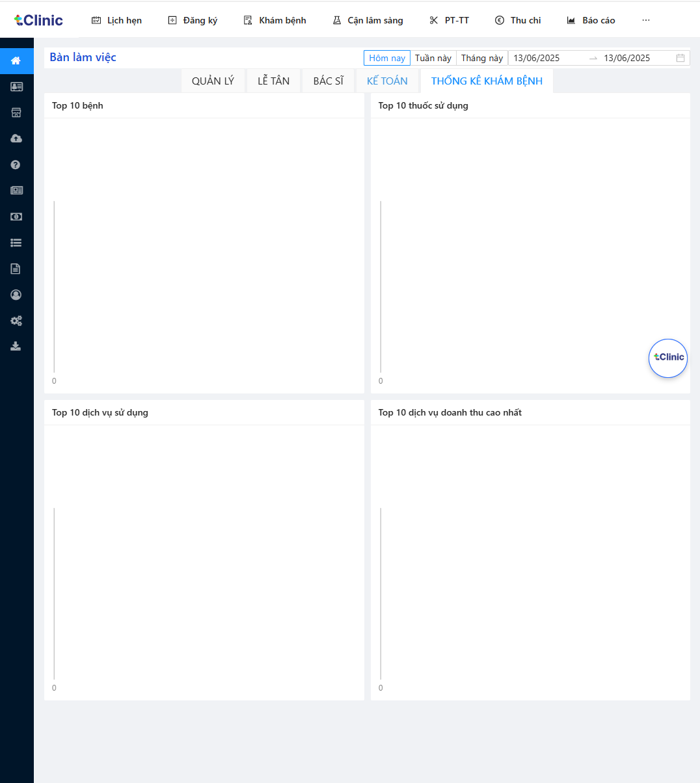Image resolution: width=700 pixels, height=783 pixels.
Task: Open the date range calendar icon
Action: 680,58
